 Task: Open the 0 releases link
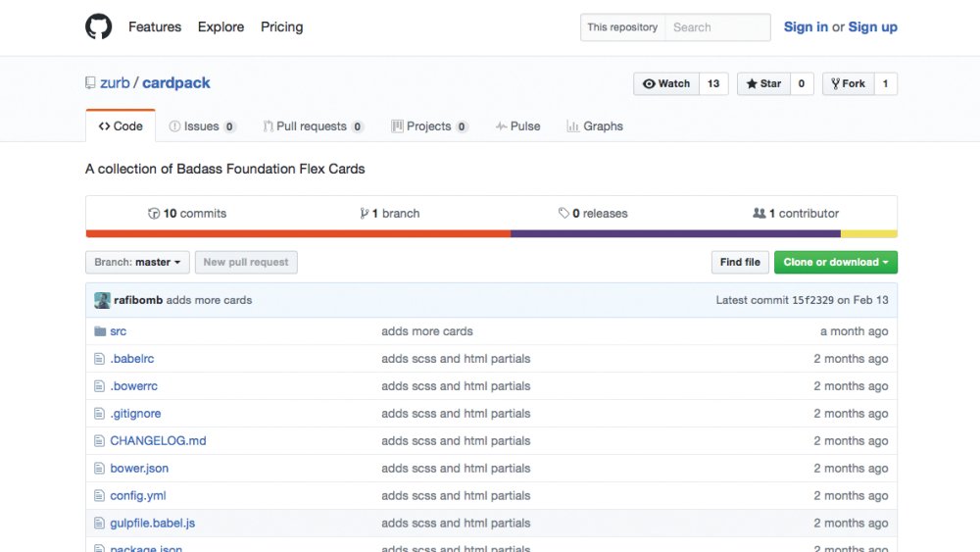click(593, 213)
